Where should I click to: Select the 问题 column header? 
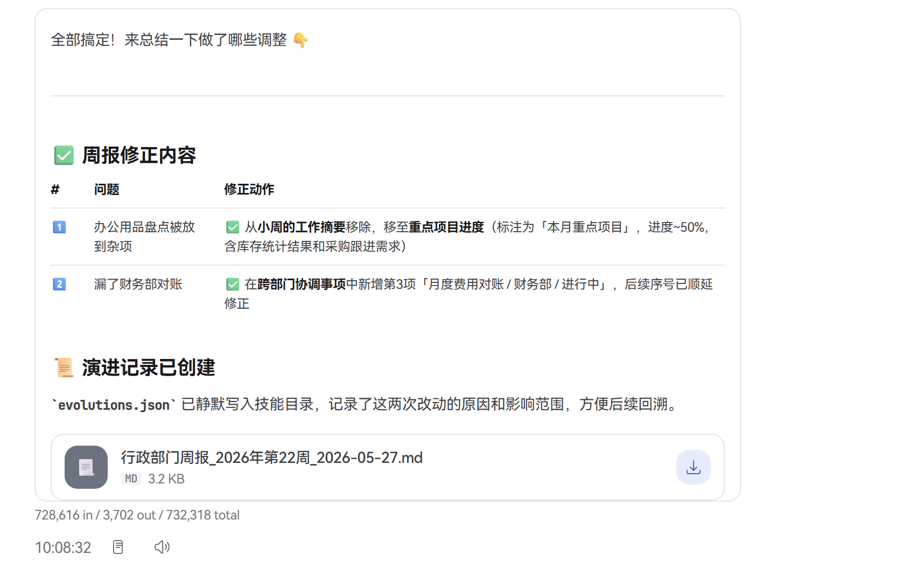coord(107,189)
